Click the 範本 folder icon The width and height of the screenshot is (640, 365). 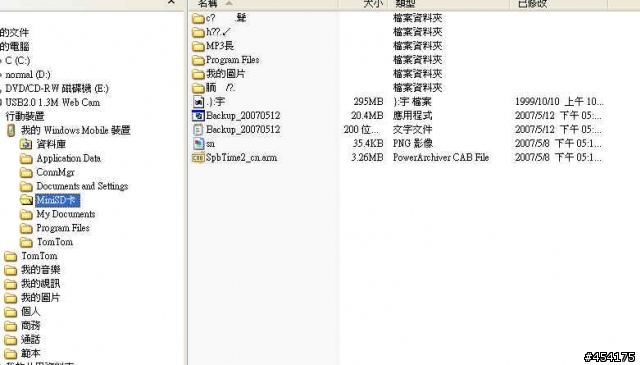(x=11, y=354)
